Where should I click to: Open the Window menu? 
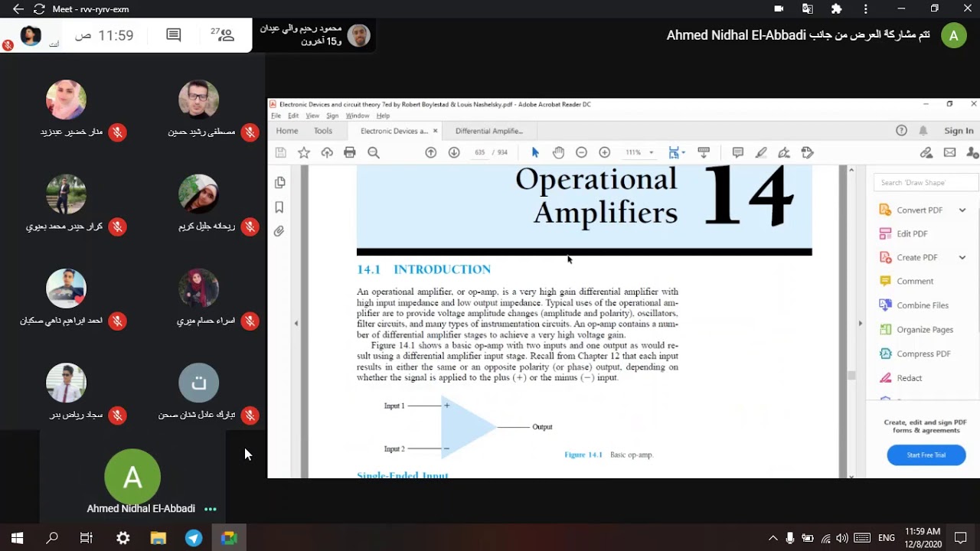[358, 116]
